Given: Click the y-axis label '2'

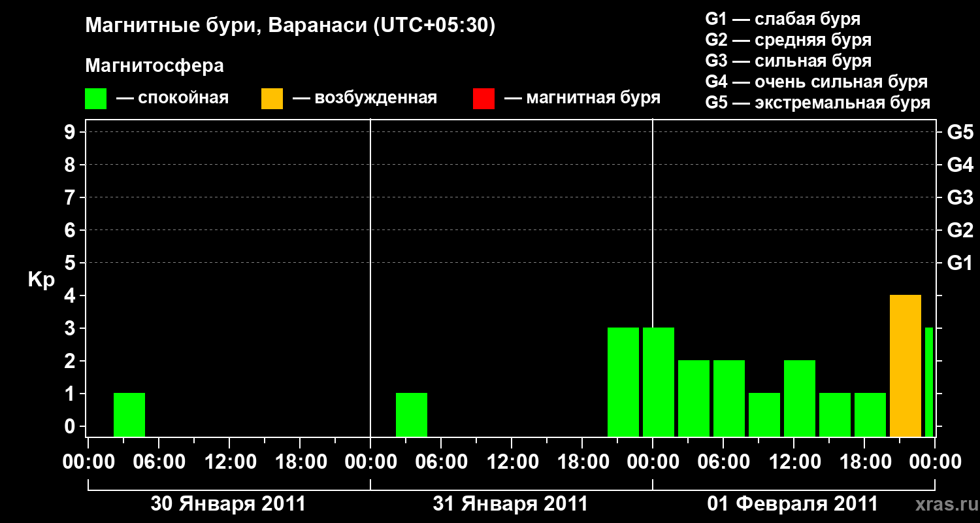Looking at the screenshot, I should (71, 362).
